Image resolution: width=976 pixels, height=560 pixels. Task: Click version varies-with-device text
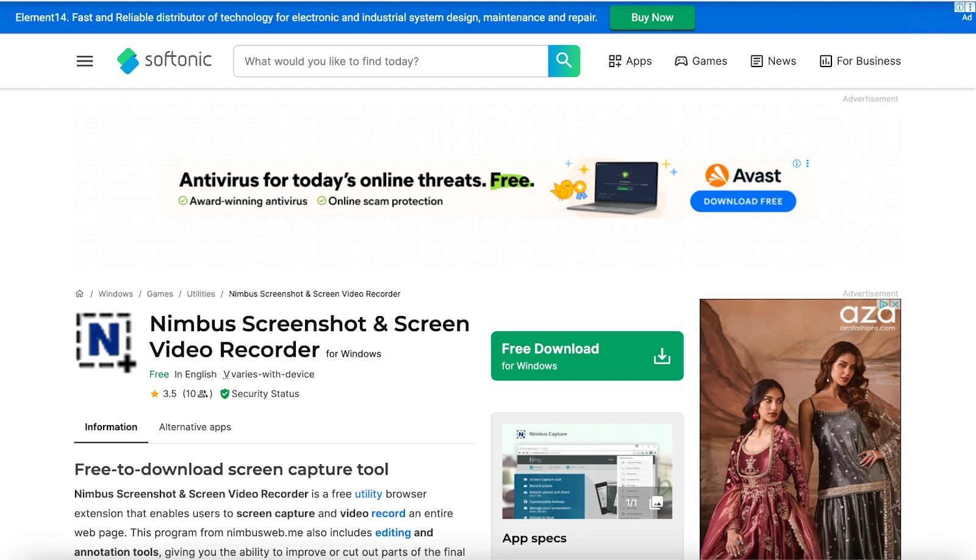tap(273, 375)
